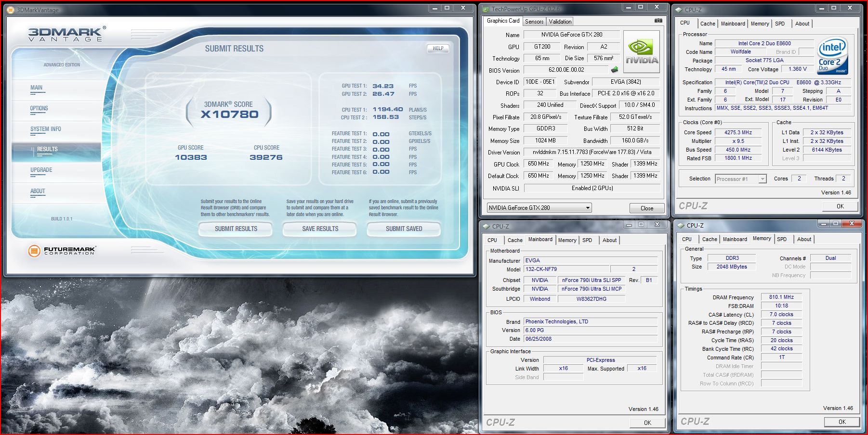Switch to Sensors tab in GPU-Z
Screen dimensions: 868x435
534,22
